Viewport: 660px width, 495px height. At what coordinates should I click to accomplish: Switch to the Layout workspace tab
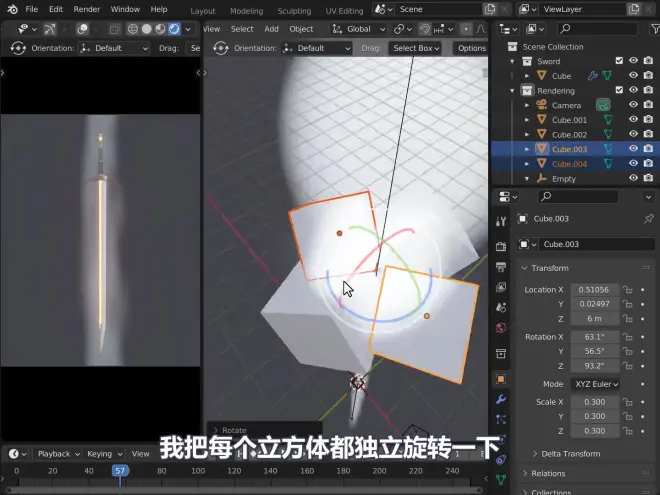[x=202, y=11]
